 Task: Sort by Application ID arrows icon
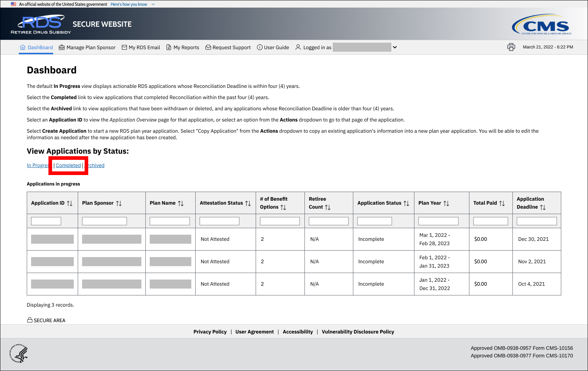click(70, 203)
